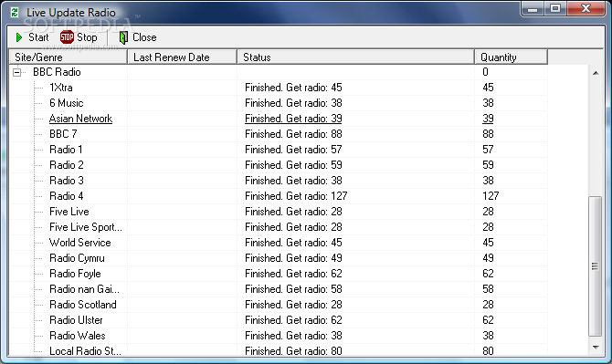Click the quantity 45 in the 1Xtra row
Screen dimensions: 612x364
(x=488, y=88)
